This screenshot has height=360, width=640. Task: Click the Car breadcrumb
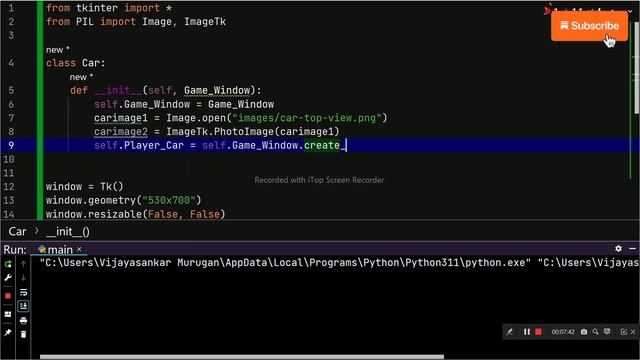coord(17,232)
